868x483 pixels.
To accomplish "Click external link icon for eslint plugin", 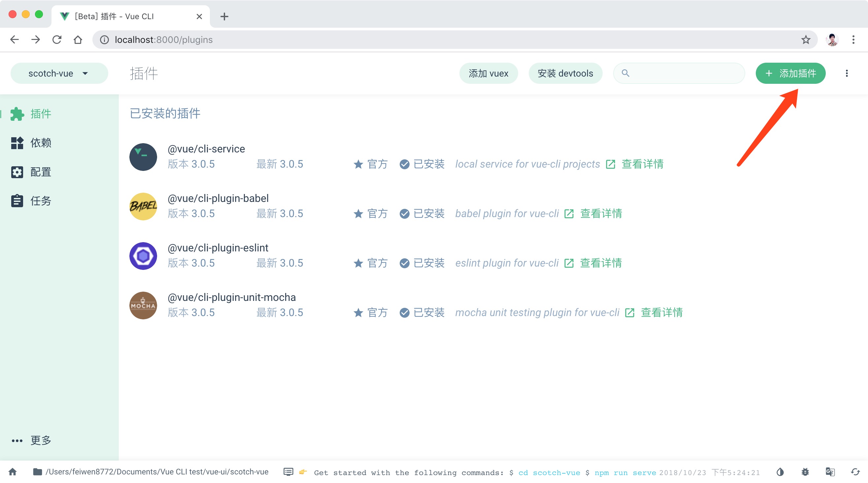I will coord(569,263).
